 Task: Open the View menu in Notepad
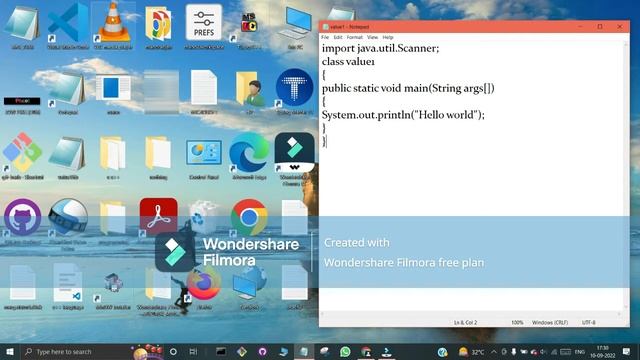click(372, 37)
